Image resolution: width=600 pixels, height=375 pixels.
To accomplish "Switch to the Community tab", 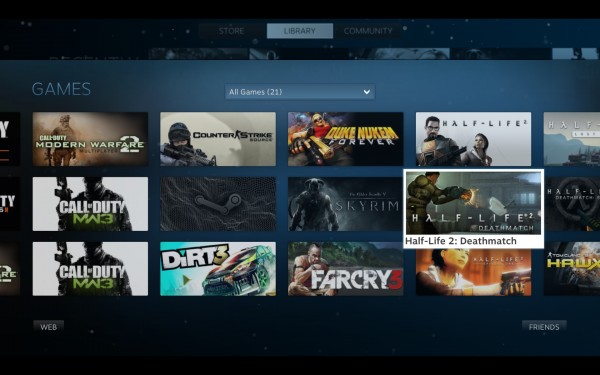I will (x=368, y=31).
